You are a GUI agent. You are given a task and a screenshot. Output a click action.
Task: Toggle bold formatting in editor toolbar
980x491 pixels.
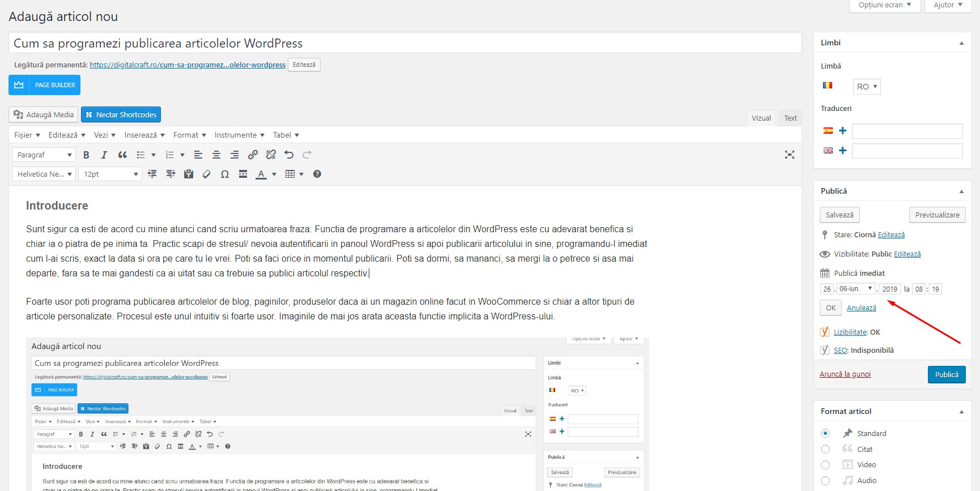click(86, 155)
